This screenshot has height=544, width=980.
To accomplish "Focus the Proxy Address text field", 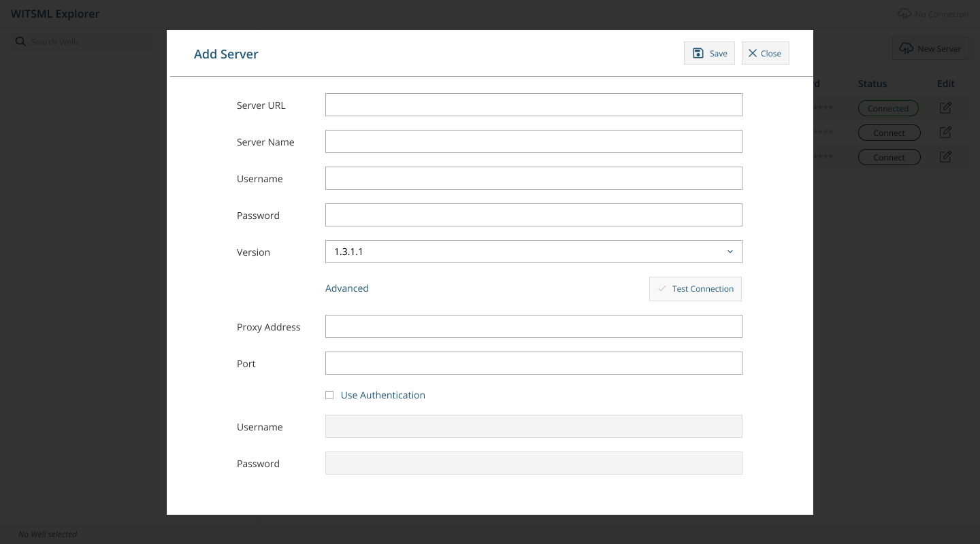I will pyautogui.click(x=534, y=326).
